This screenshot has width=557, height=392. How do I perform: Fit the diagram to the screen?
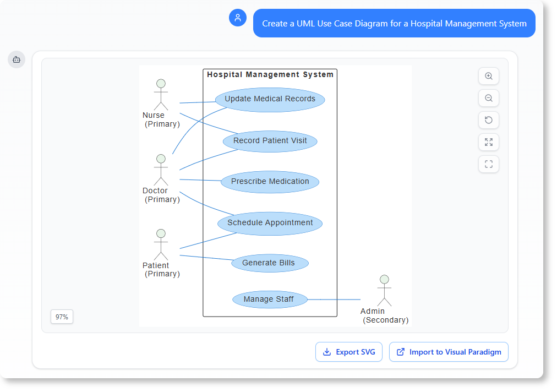pyautogui.click(x=488, y=142)
